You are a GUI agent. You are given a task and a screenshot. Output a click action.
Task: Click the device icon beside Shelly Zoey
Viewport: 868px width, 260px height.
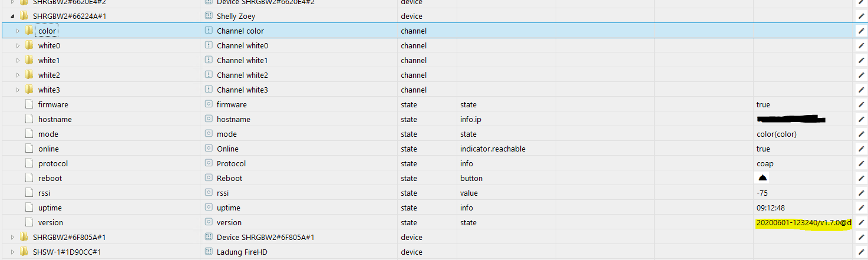point(208,16)
